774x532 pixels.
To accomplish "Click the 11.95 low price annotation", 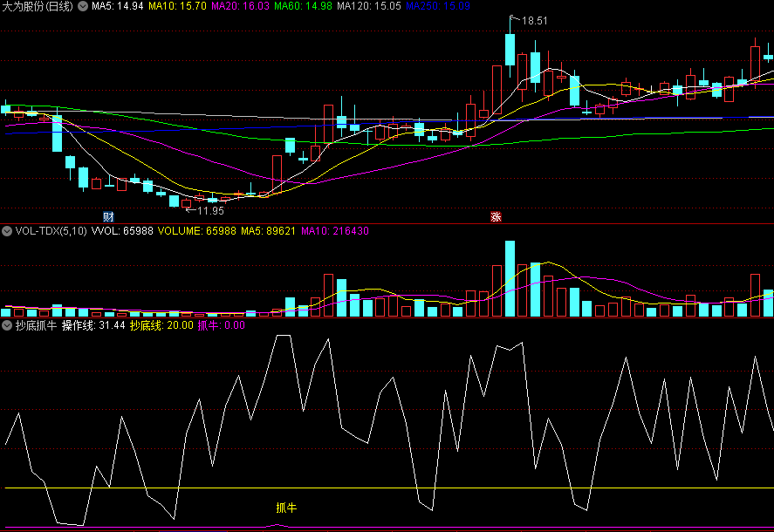I will point(211,211).
